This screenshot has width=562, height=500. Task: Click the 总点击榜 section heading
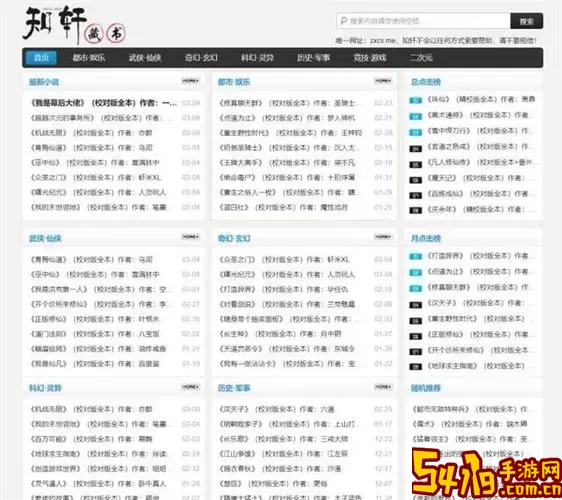pos(425,82)
